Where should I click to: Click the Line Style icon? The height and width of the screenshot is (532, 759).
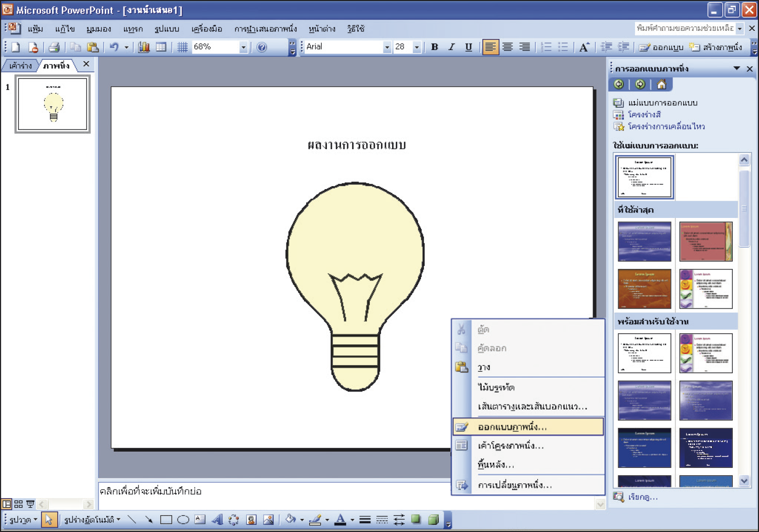tap(365, 519)
